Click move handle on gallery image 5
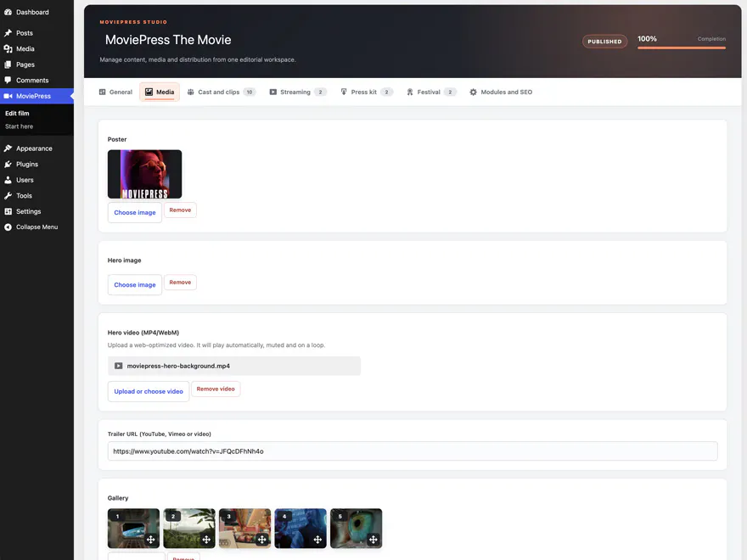 [373, 539]
